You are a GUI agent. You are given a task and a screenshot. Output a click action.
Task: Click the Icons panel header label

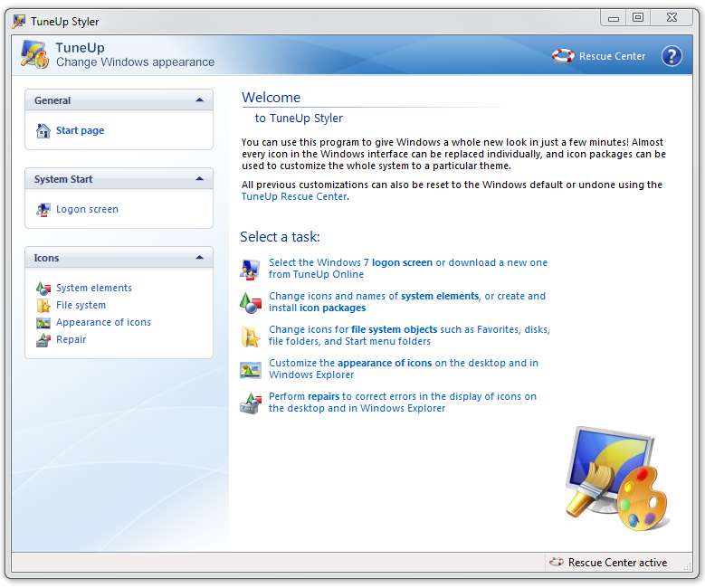click(46, 258)
